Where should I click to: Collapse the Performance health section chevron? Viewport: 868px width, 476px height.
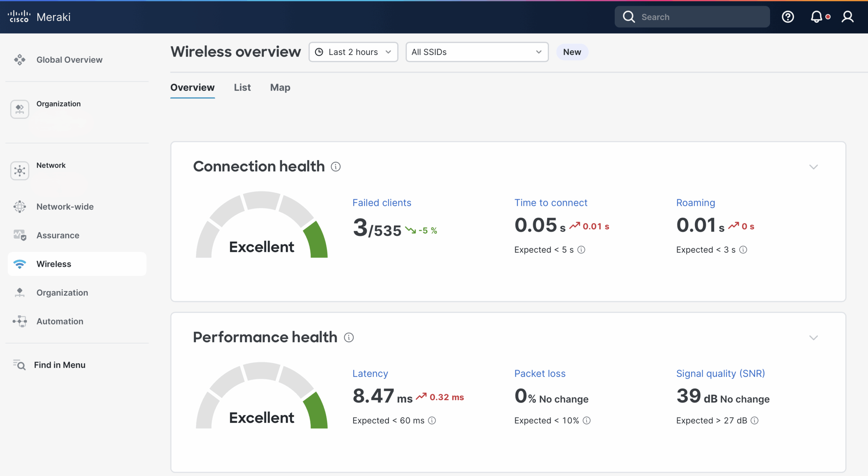tap(813, 338)
